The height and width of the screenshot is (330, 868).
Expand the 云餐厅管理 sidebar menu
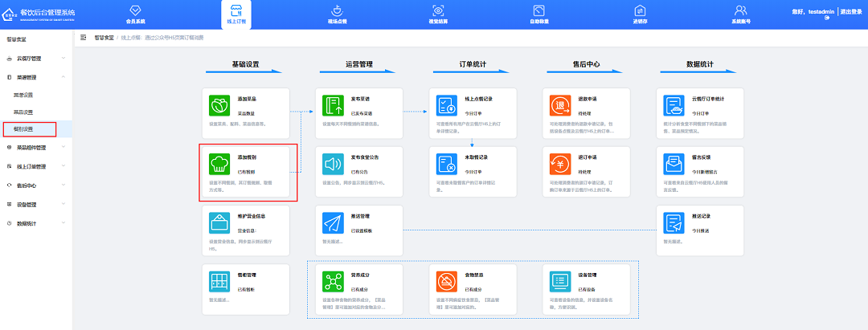(x=35, y=59)
